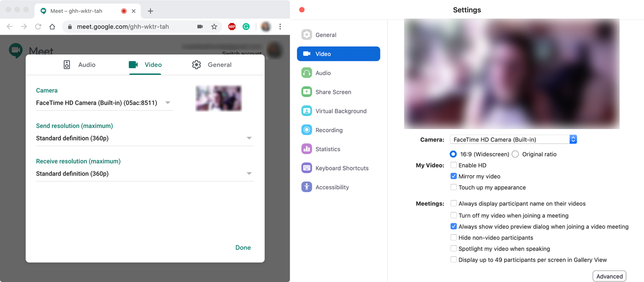644x282 pixels.
Task: Open Keyboard Shortcuts settings
Action: point(342,168)
